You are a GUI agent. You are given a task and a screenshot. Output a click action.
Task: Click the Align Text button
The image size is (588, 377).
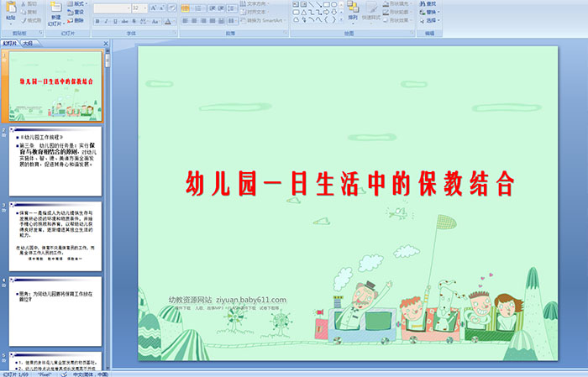[x=255, y=12]
